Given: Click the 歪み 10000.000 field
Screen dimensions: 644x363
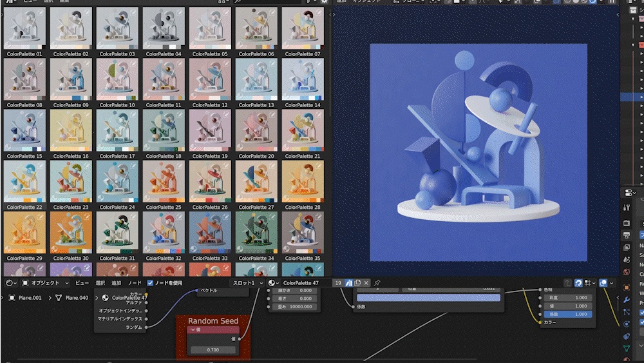Looking at the screenshot, I should pos(296,307).
